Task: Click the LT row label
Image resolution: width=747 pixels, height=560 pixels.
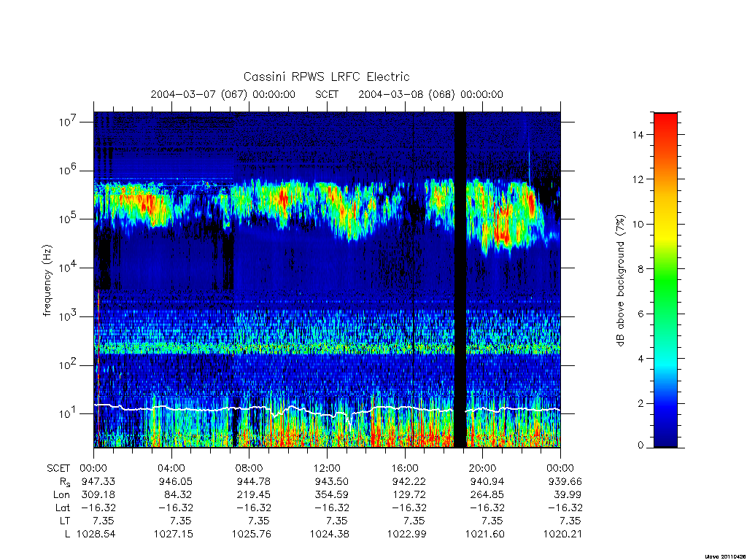Action: coord(64,521)
